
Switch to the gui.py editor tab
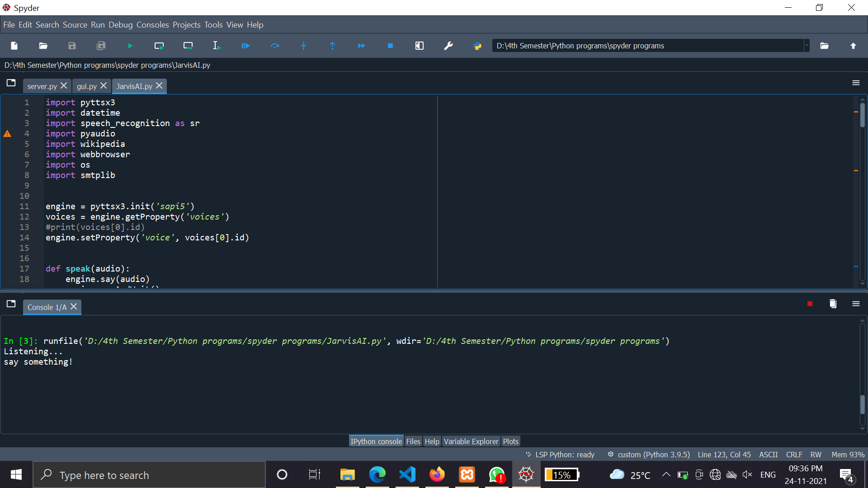tap(87, 86)
